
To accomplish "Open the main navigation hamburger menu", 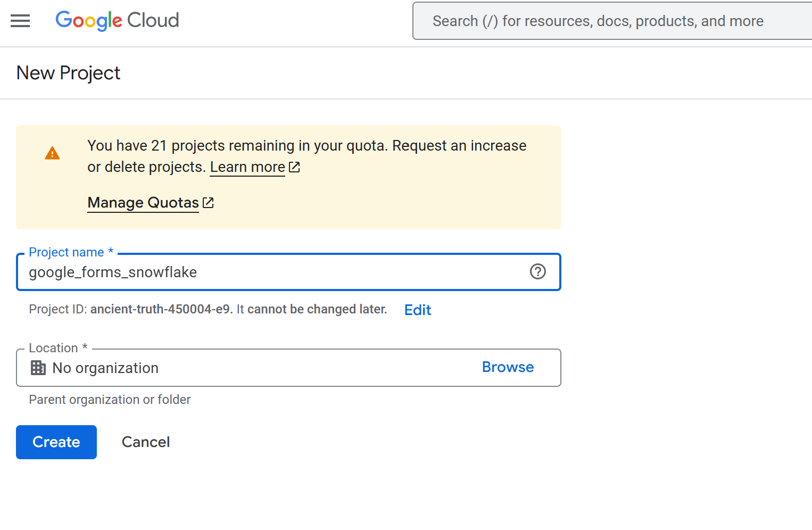I will coord(20,21).
